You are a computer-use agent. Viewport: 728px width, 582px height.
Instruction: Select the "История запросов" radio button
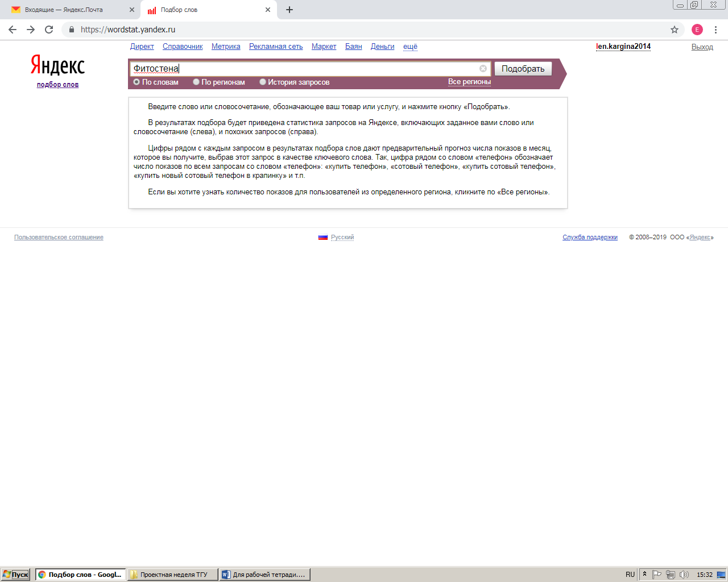[263, 82]
